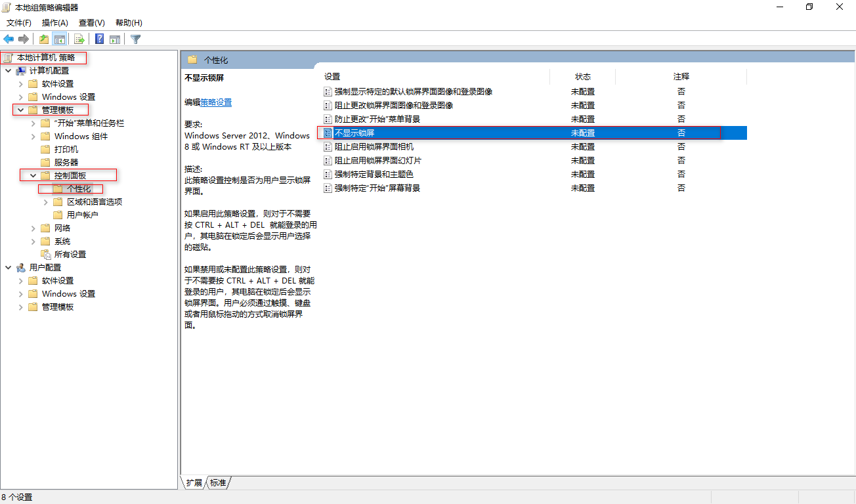
Task: Toggle the show/hide action pane icon
Action: coord(114,39)
